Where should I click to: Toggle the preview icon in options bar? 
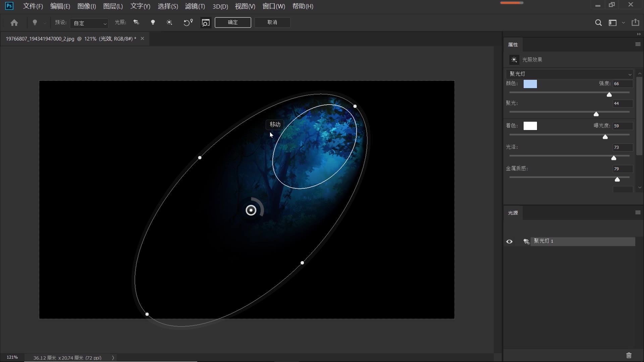click(x=206, y=23)
